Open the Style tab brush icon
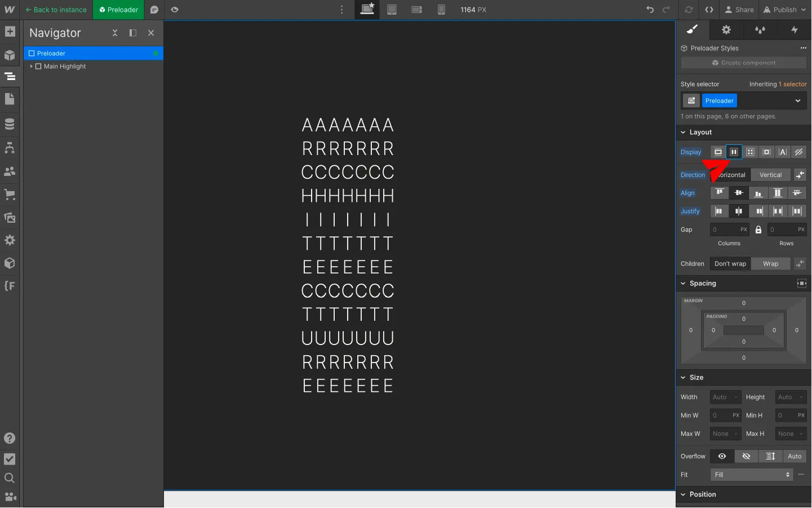 point(693,30)
